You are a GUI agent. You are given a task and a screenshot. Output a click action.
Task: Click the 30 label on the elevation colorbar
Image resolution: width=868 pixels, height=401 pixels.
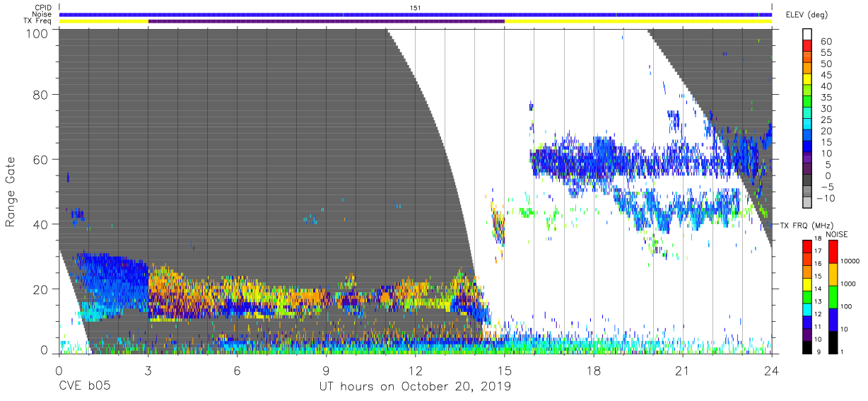pos(826,109)
